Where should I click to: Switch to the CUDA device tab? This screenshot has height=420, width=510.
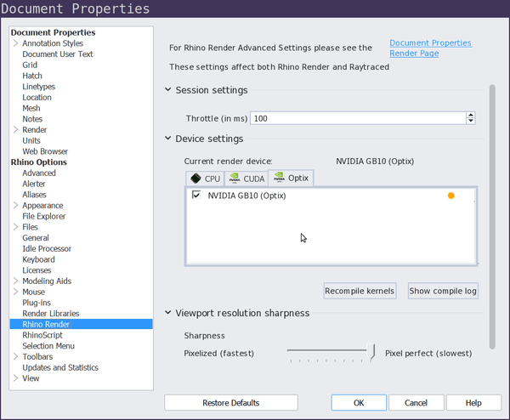click(246, 179)
